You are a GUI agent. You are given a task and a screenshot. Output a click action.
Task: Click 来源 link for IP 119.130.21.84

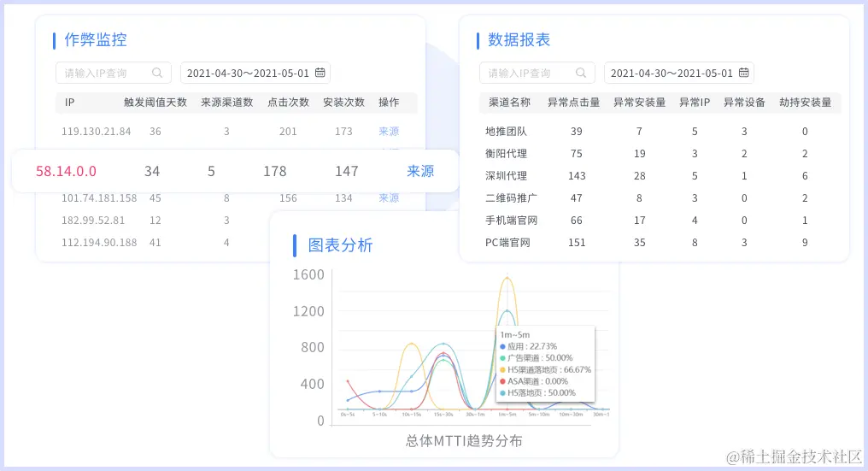[389, 132]
